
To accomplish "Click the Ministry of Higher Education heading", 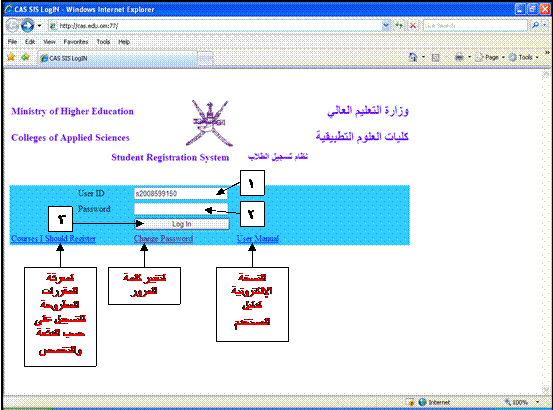I will (x=72, y=111).
